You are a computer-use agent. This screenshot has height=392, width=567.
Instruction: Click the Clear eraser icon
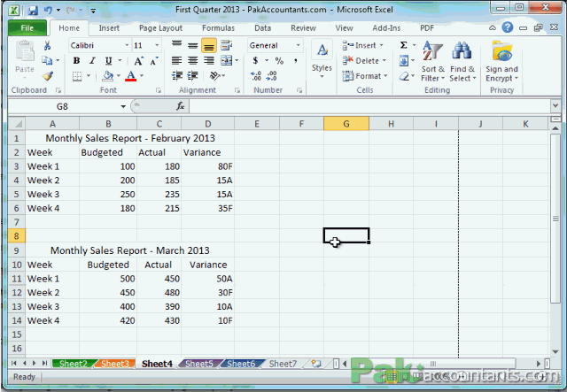point(404,76)
